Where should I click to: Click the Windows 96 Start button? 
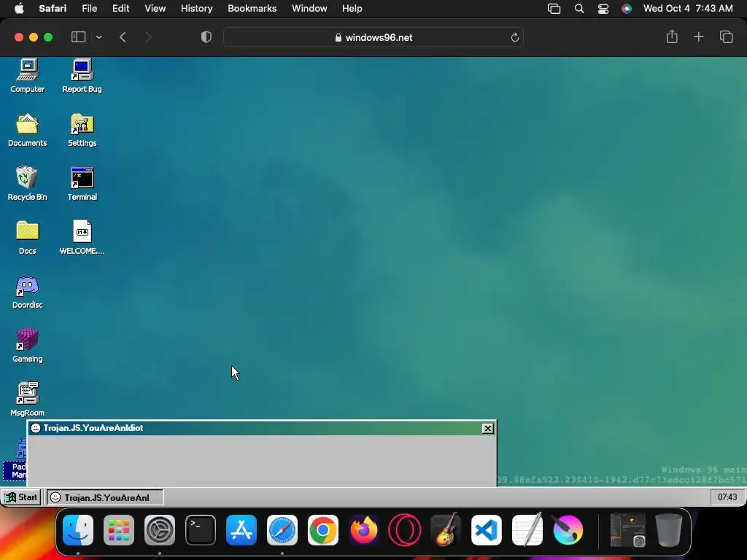(x=21, y=497)
